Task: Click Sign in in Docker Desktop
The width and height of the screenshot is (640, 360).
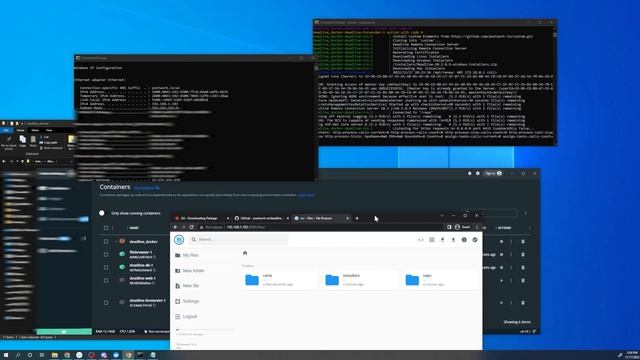Action: pyautogui.click(x=493, y=173)
